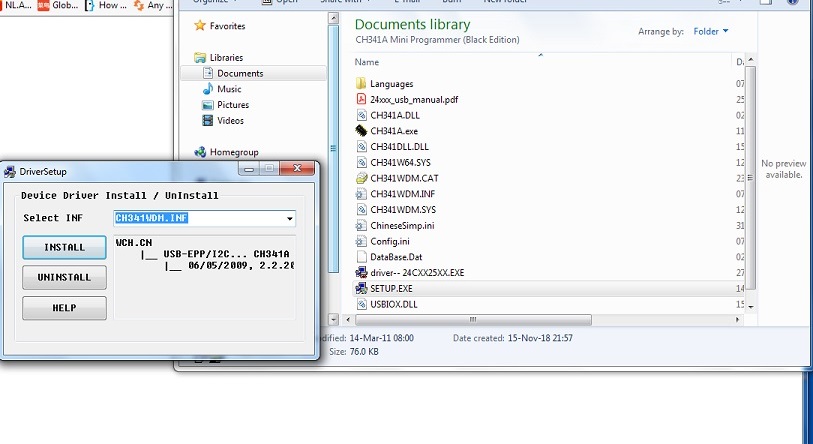The image size is (813, 444).
Task: Click the '06/05/2009, 2.2.2' version line
Action: click(241, 266)
